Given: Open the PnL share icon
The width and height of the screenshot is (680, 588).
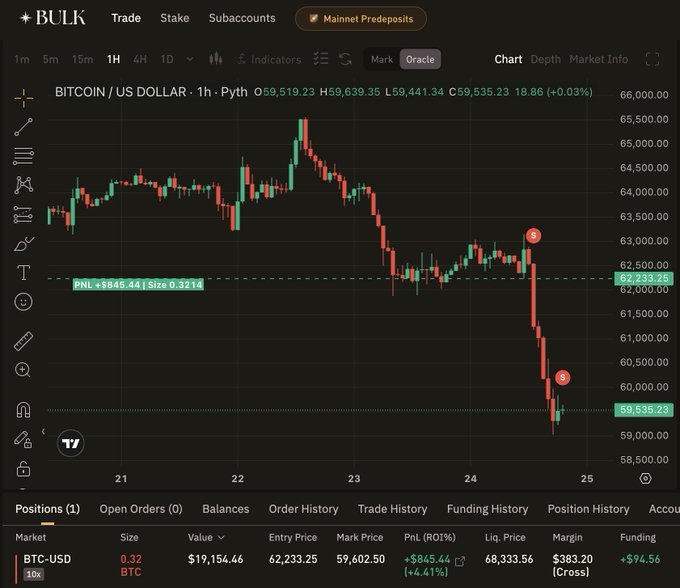Looking at the screenshot, I should click(x=460, y=562).
